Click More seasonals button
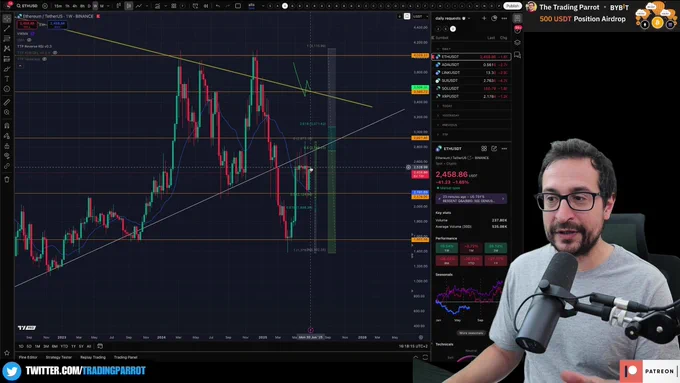 [x=471, y=333]
